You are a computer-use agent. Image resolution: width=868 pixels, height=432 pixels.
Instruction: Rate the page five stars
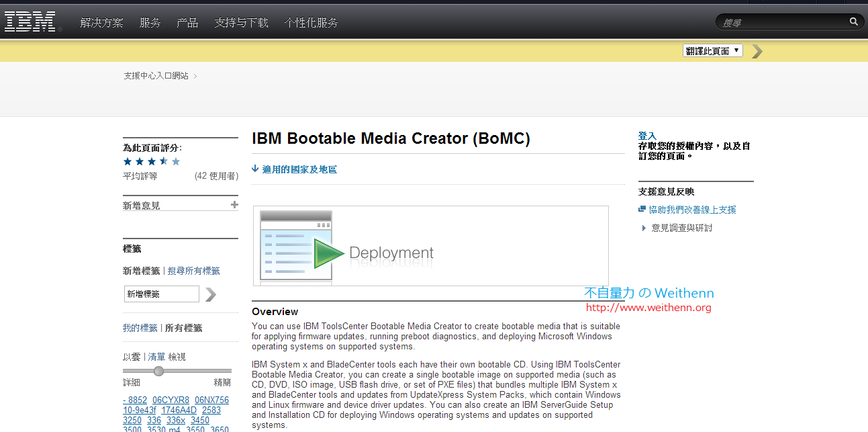click(176, 161)
